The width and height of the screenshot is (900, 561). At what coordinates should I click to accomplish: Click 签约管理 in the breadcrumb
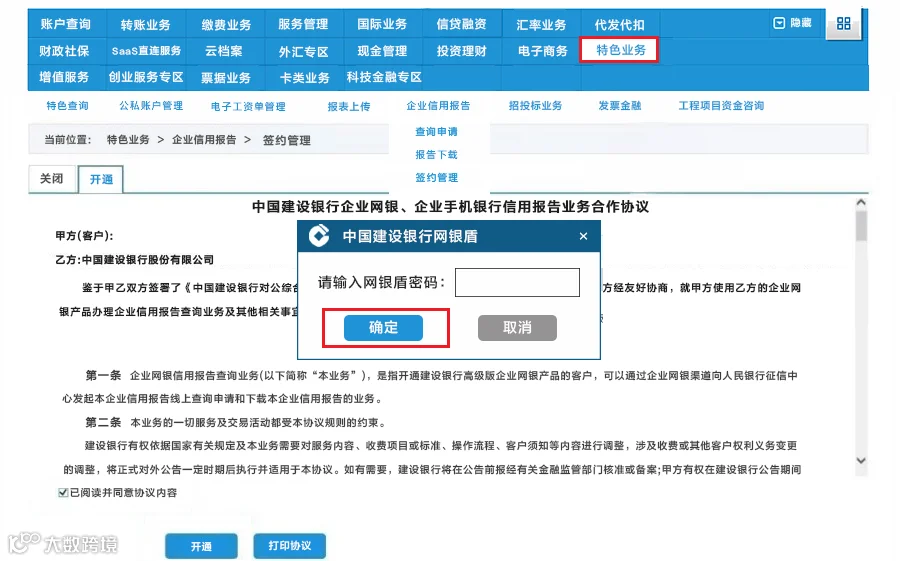(286, 140)
